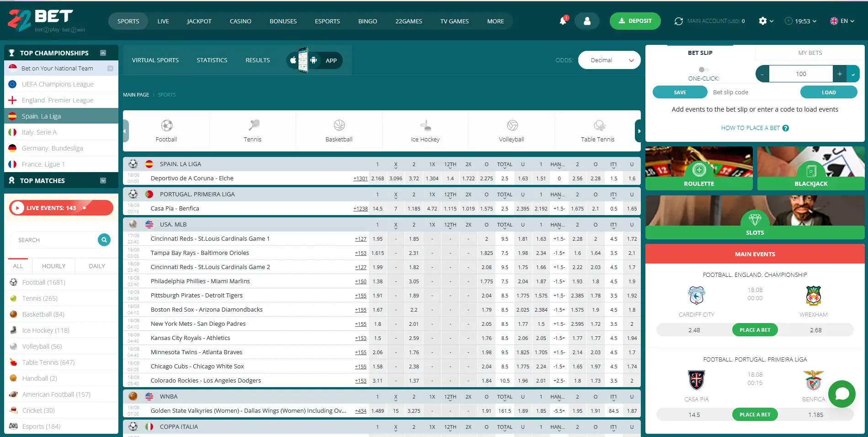Screen dimensions: 868x437
Task: Expand the 12TH column dropdown in Spain La Liga header
Action: pos(450,165)
